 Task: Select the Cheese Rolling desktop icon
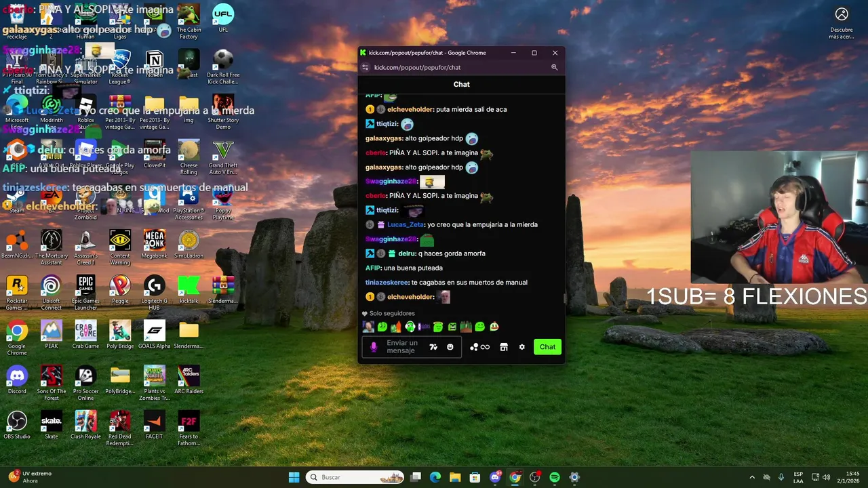189,158
